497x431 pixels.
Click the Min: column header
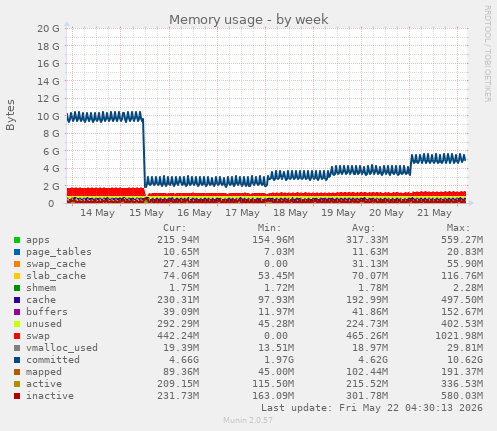pos(269,228)
